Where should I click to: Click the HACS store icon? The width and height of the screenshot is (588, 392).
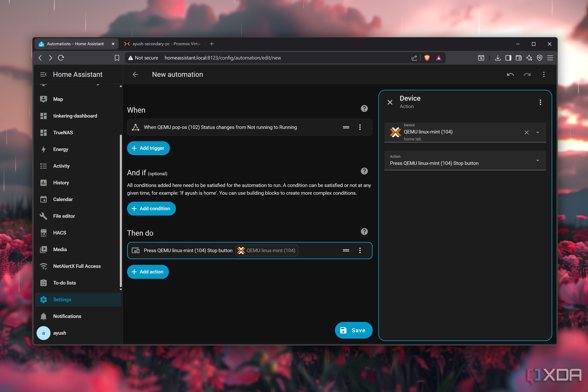[x=43, y=233]
